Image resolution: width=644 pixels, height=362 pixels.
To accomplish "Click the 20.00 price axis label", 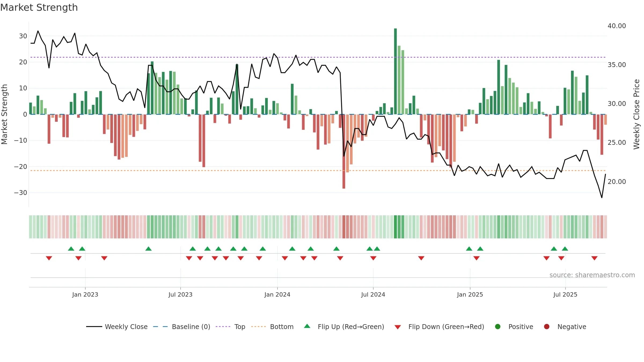I will click(617, 182).
